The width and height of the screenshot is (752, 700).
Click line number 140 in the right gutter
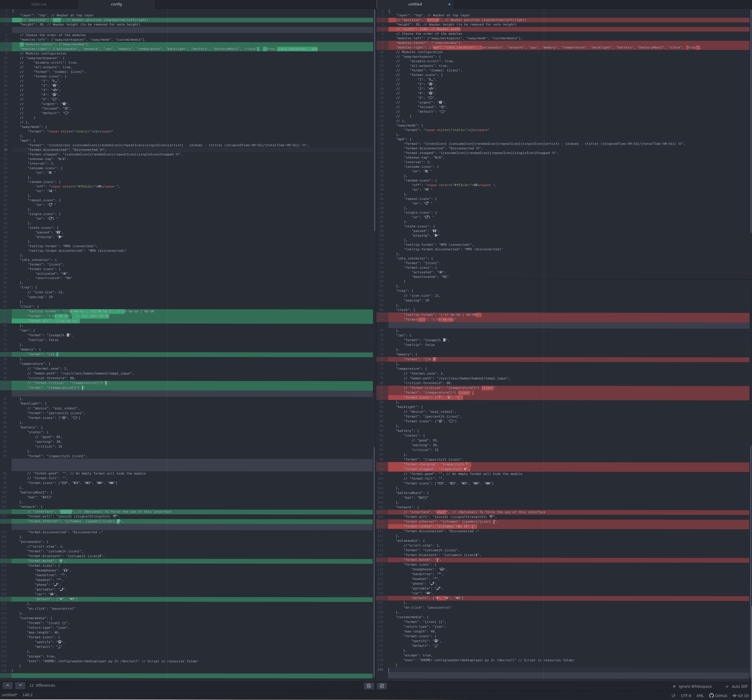(x=380, y=670)
